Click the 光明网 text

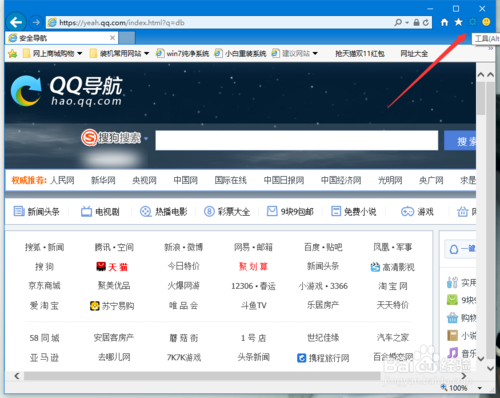[390, 180]
